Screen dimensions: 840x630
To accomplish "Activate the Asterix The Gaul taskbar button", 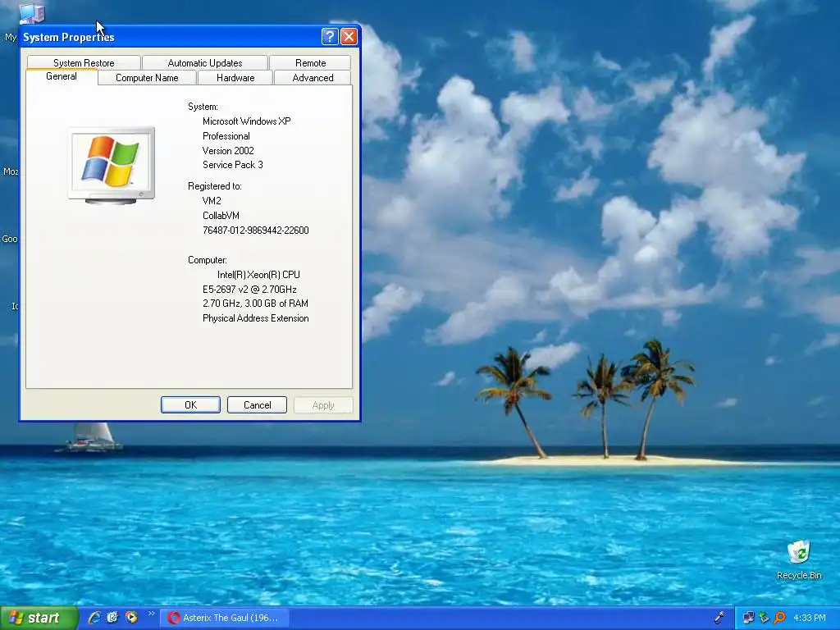I will click(x=225, y=618).
